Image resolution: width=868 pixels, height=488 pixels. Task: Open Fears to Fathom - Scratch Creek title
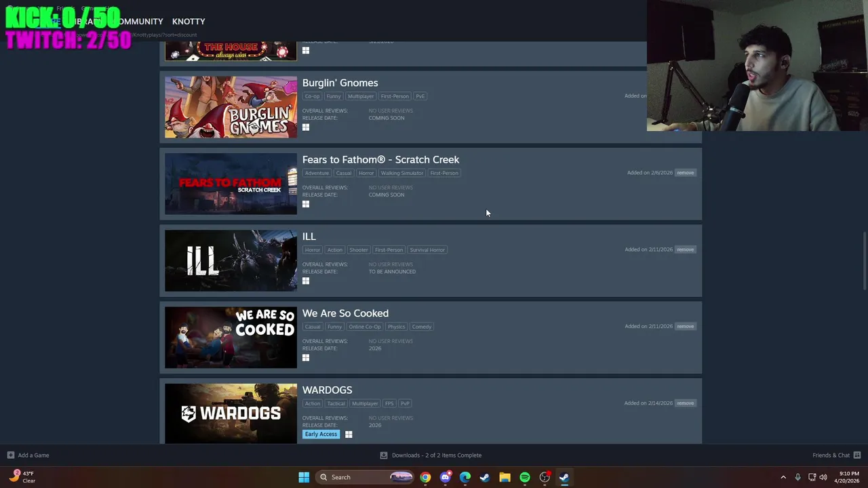380,160
